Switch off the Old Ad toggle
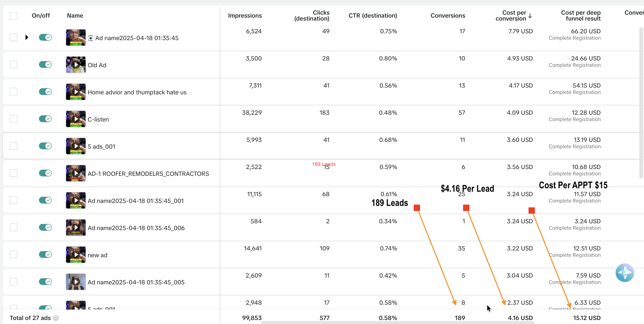644x324 pixels. (45, 64)
